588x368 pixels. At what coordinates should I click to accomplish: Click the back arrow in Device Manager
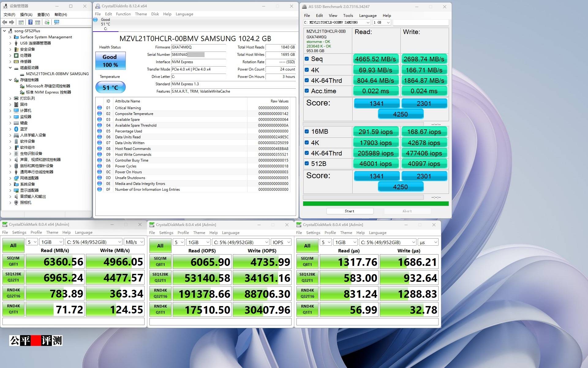pyautogui.click(x=5, y=22)
